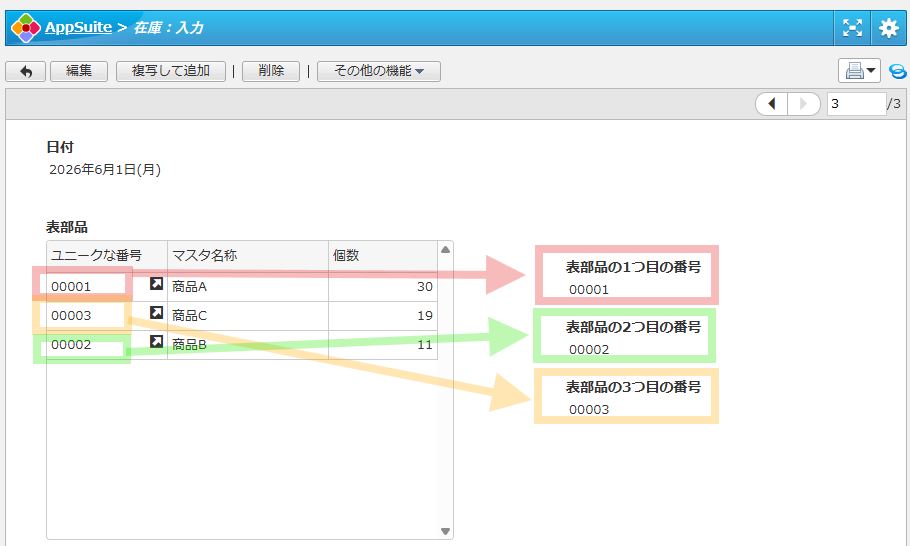Click value 00002 under 2つ目の番号
The width and height of the screenshot is (910, 546).
coord(589,349)
